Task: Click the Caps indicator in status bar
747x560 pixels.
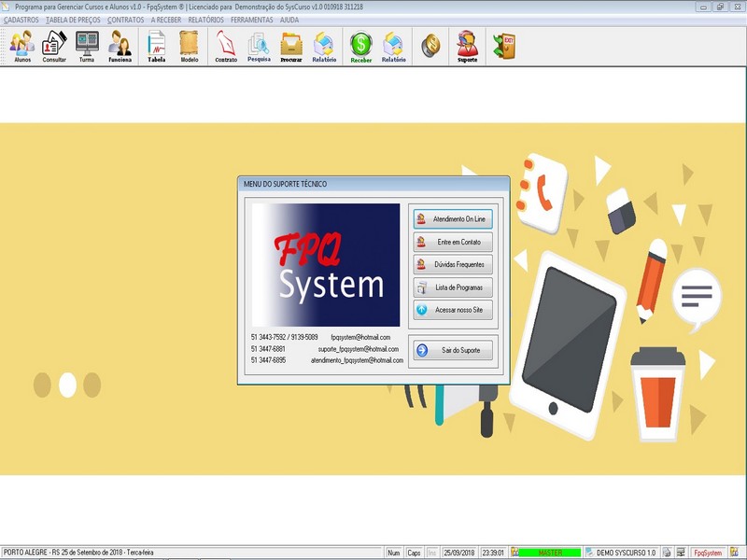Action: click(414, 553)
